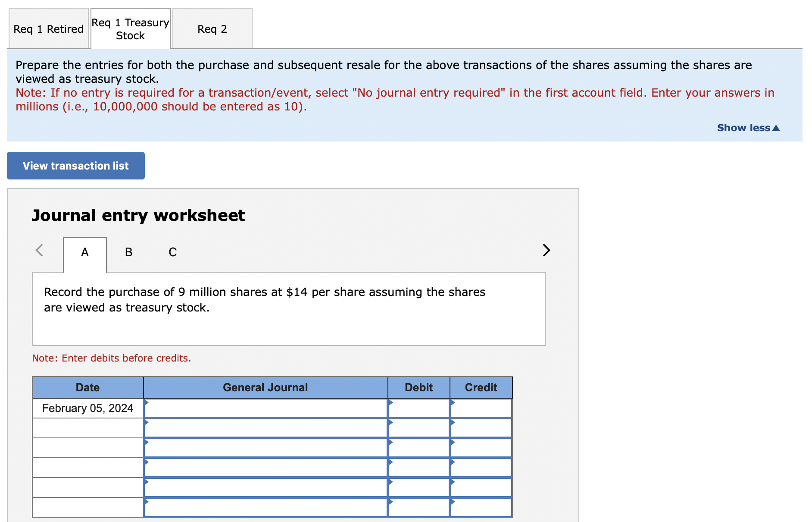
Task: Open General Journal dropdown in fifth row
Action: pyautogui.click(x=265, y=487)
